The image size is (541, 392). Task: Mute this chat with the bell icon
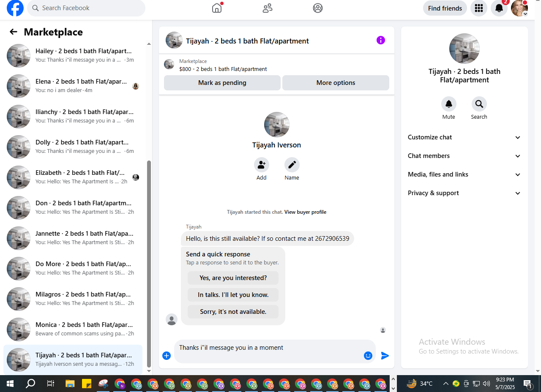click(x=449, y=104)
